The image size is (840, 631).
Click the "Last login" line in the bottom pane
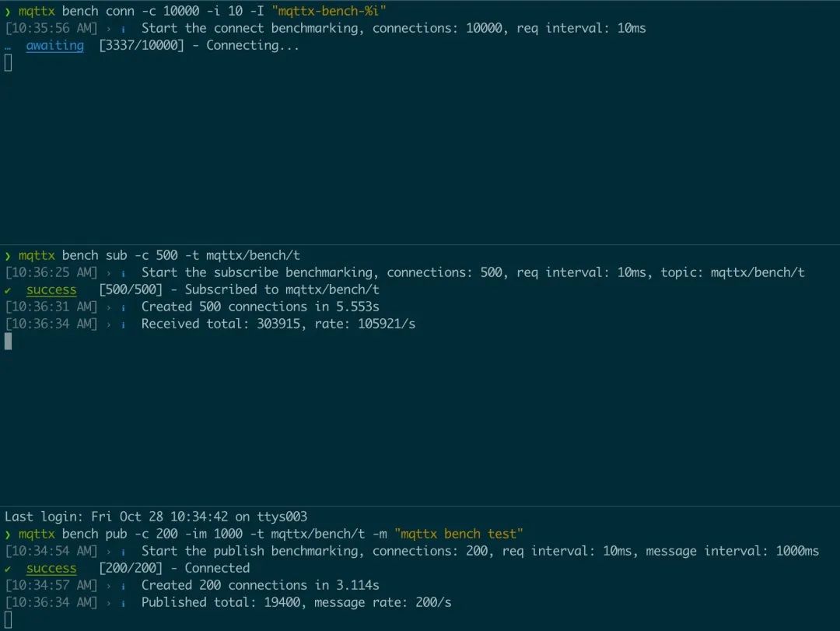[154, 517]
